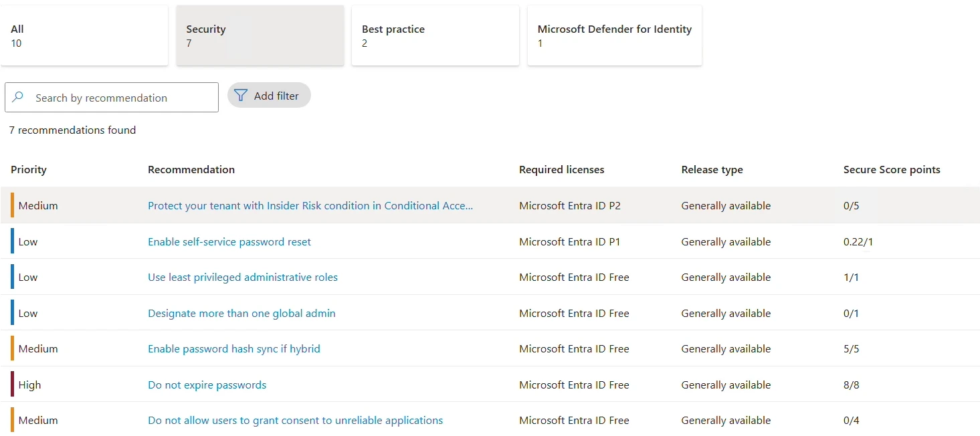The height and width of the screenshot is (436, 980).
Task: Click the 1/1 secure score value
Action: 851,277
